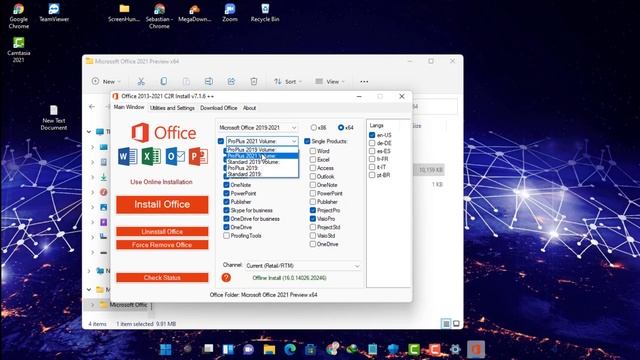640x360 pixels.
Task: Uncheck VisioPro checkbox
Action: pos(313,219)
